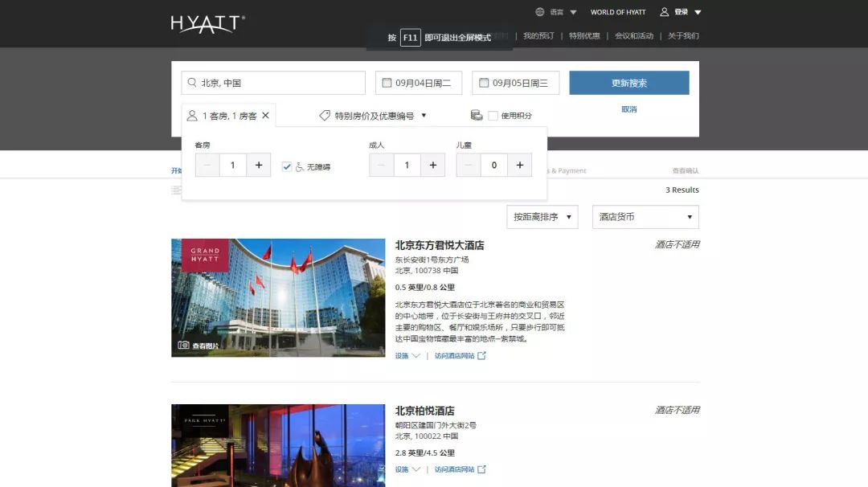Open the meetings and events menu item
This screenshot has width=868, height=487.
coord(633,35)
